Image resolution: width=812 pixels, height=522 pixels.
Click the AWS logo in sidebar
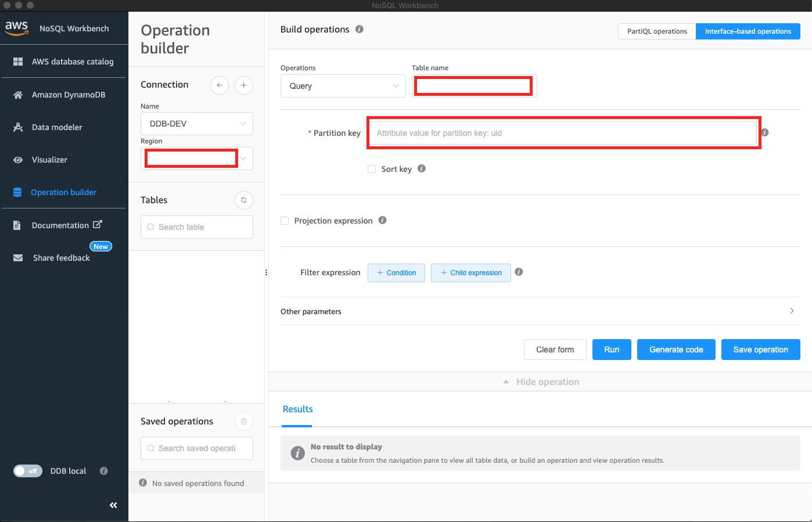pos(17,28)
